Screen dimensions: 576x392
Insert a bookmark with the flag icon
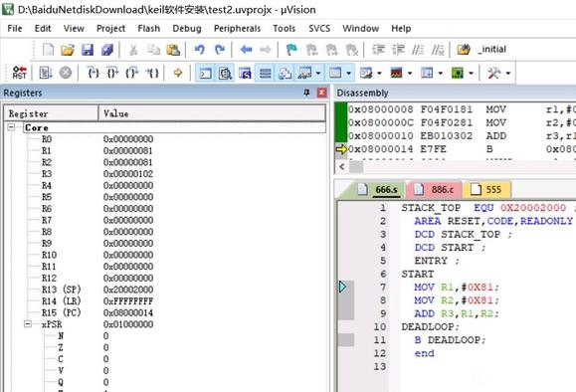291,50
